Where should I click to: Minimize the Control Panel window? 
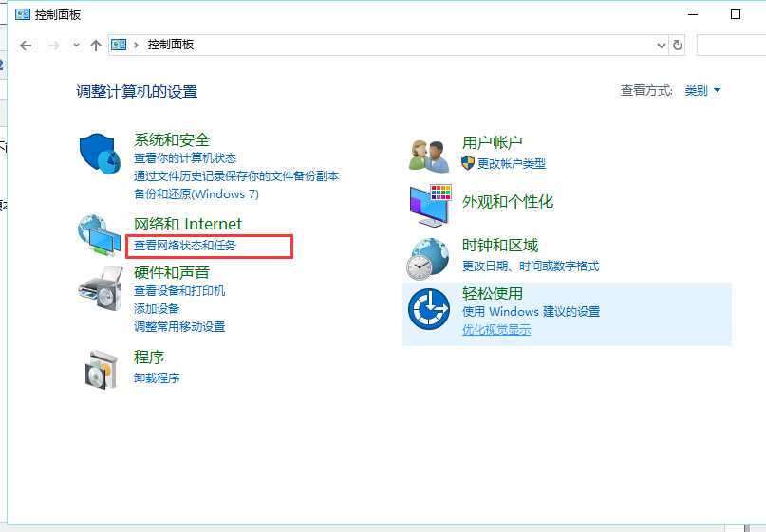point(693,14)
